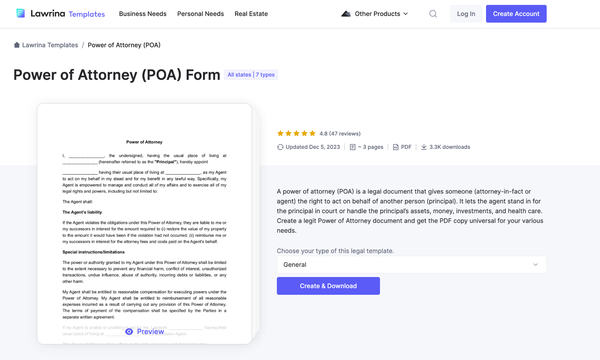Click the mountain icon beside Other Products
This screenshot has height=360, width=600.
point(346,14)
